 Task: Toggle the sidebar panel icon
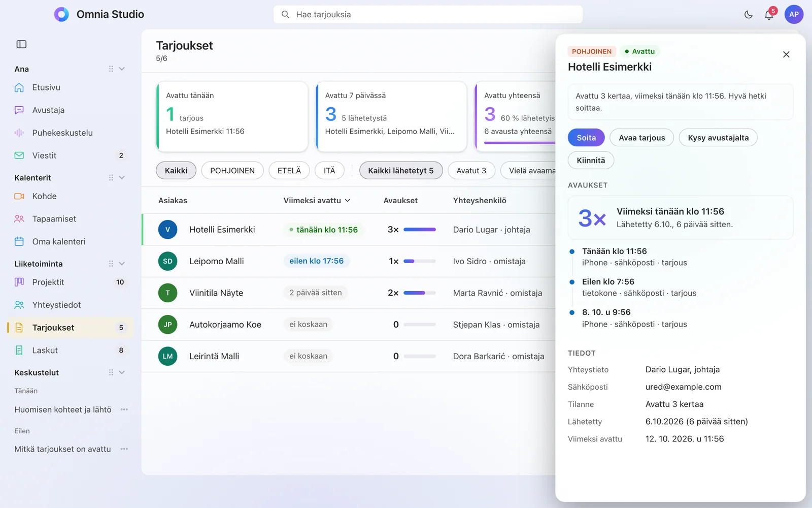click(21, 44)
